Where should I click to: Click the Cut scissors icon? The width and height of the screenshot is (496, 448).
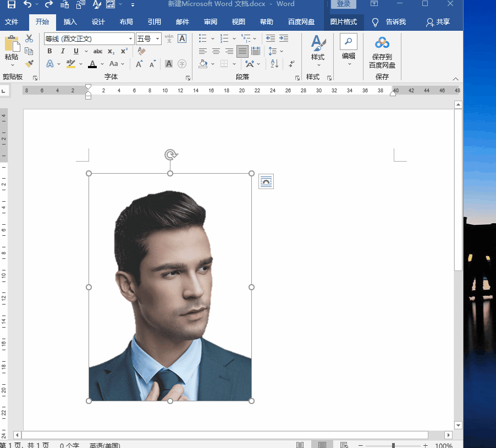29,38
